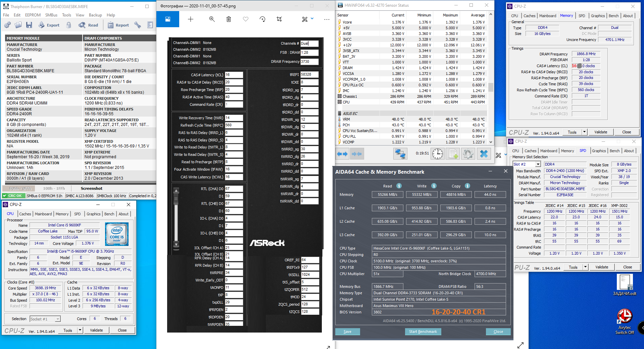Image resolution: width=644 pixels, height=349 pixels.
Task: Open the chevron beside the Photos edit icon
Action: pos(312,19)
